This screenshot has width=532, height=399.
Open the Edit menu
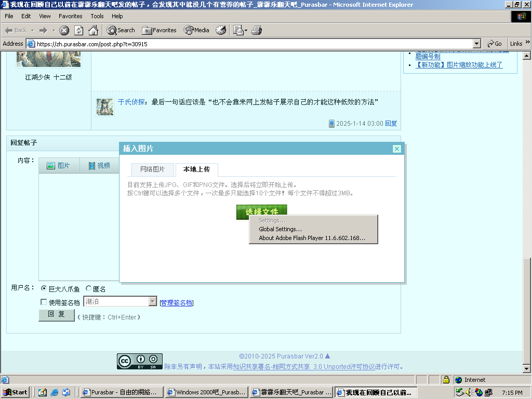click(x=26, y=16)
